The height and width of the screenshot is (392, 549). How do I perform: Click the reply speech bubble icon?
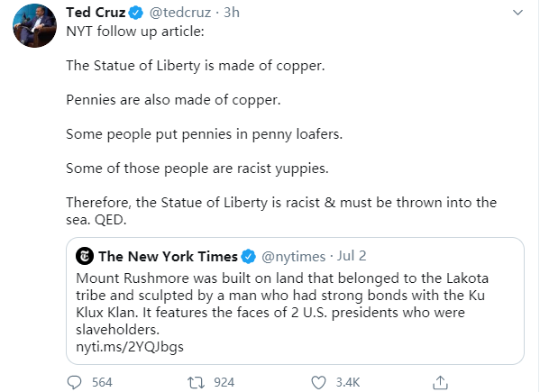point(75,381)
